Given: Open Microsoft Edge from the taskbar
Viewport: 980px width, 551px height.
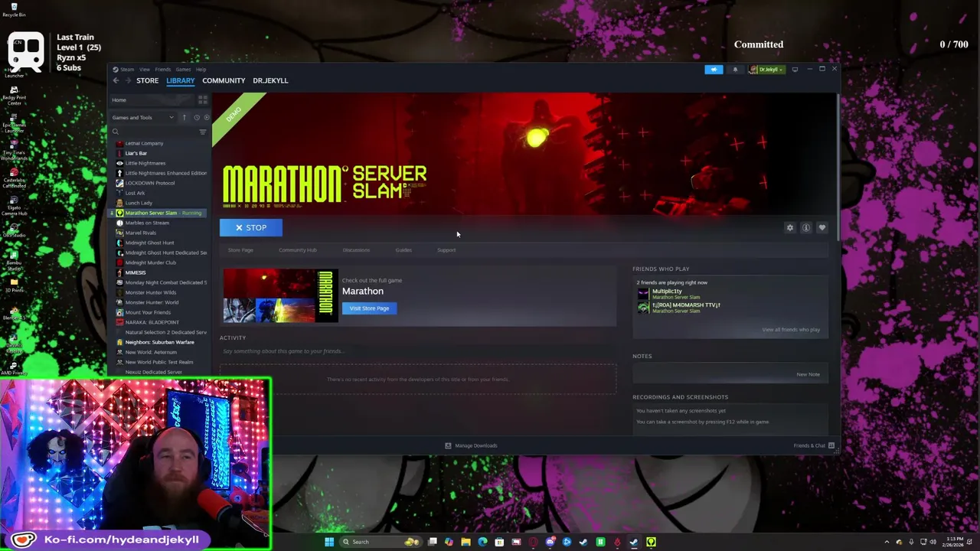Looking at the screenshot, I should (x=482, y=542).
